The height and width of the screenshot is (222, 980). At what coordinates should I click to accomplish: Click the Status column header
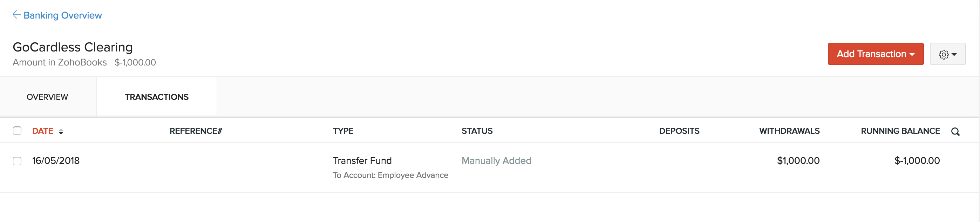coord(477,131)
